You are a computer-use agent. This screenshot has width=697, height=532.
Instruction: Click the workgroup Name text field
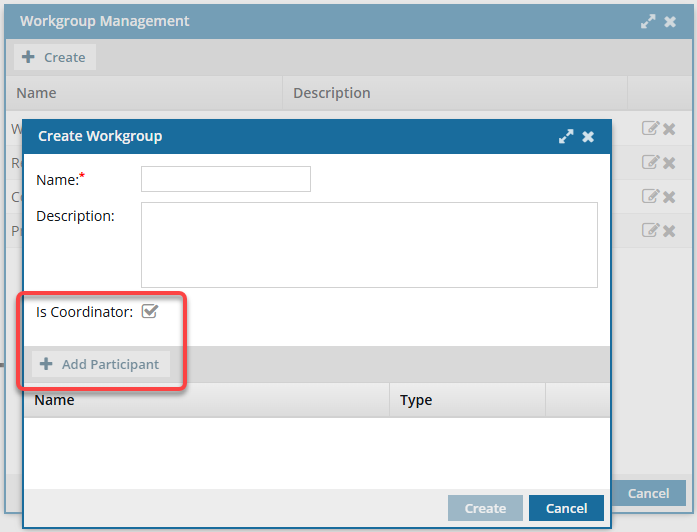[225, 179]
